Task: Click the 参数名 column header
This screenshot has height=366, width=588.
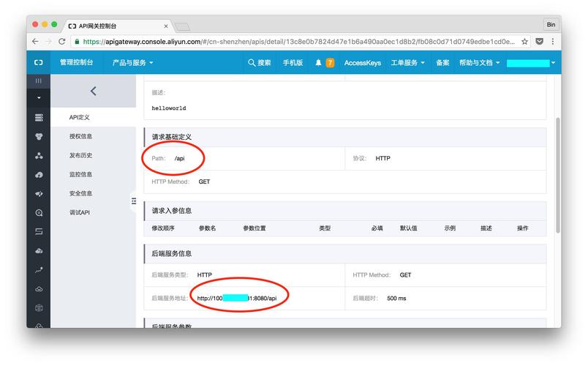Action: pos(208,228)
